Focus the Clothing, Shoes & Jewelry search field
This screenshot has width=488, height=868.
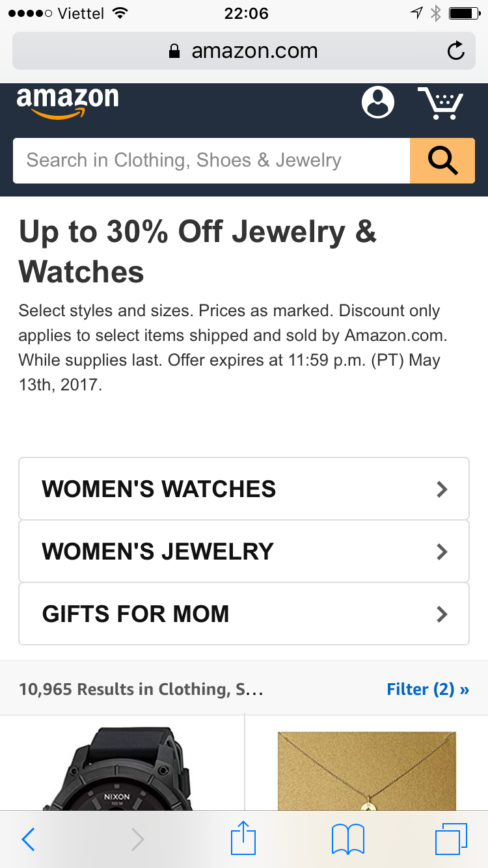[211, 161]
